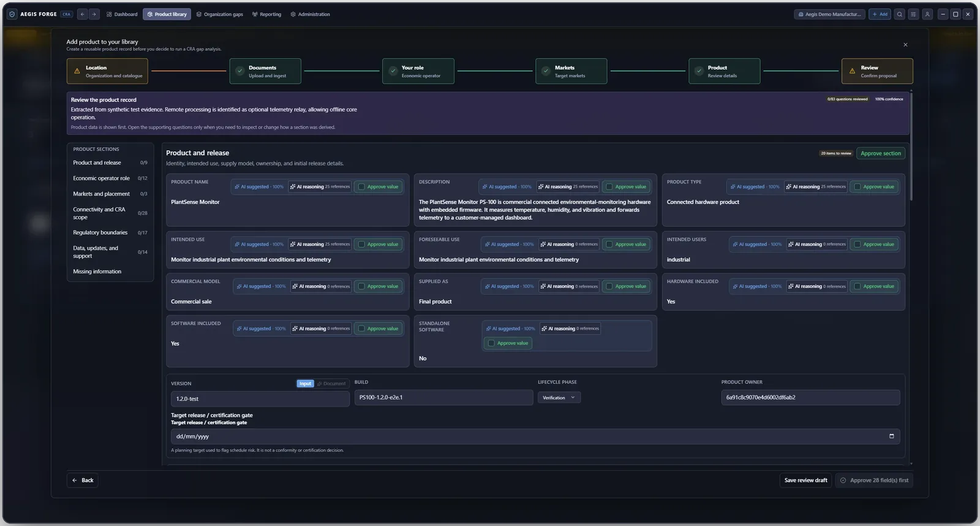Open the Organization gaps tab
980x526 pixels.
point(220,14)
